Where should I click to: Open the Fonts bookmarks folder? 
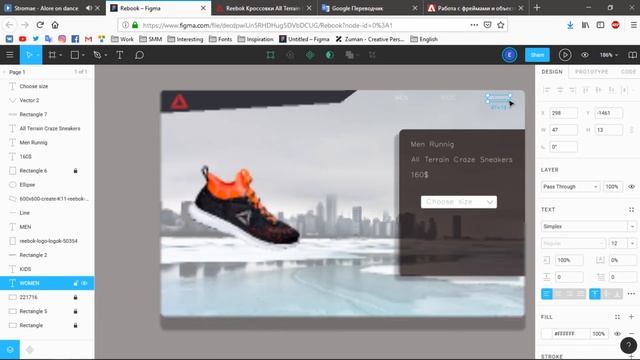[220, 39]
